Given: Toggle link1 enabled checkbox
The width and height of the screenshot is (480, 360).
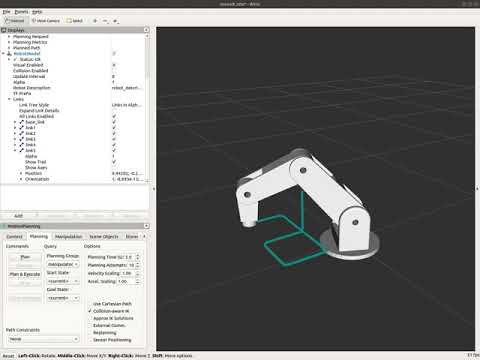Looking at the screenshot, I should [x=114, y=128].
